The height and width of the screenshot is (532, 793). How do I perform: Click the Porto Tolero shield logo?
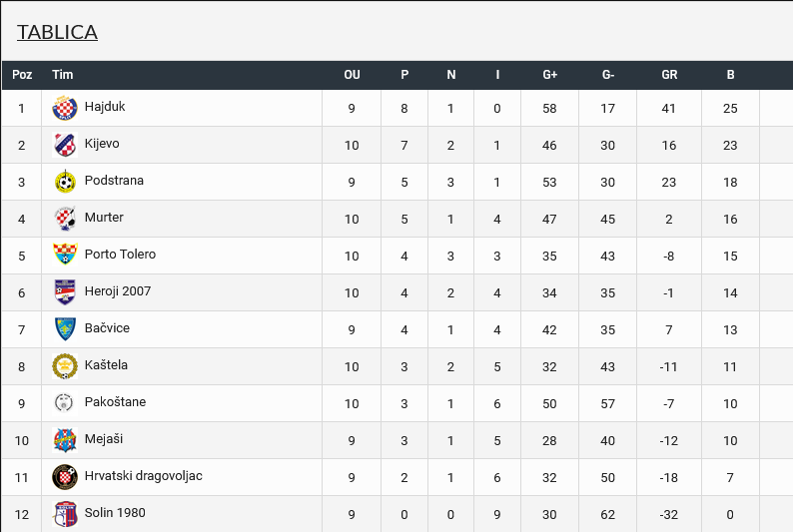65,256
